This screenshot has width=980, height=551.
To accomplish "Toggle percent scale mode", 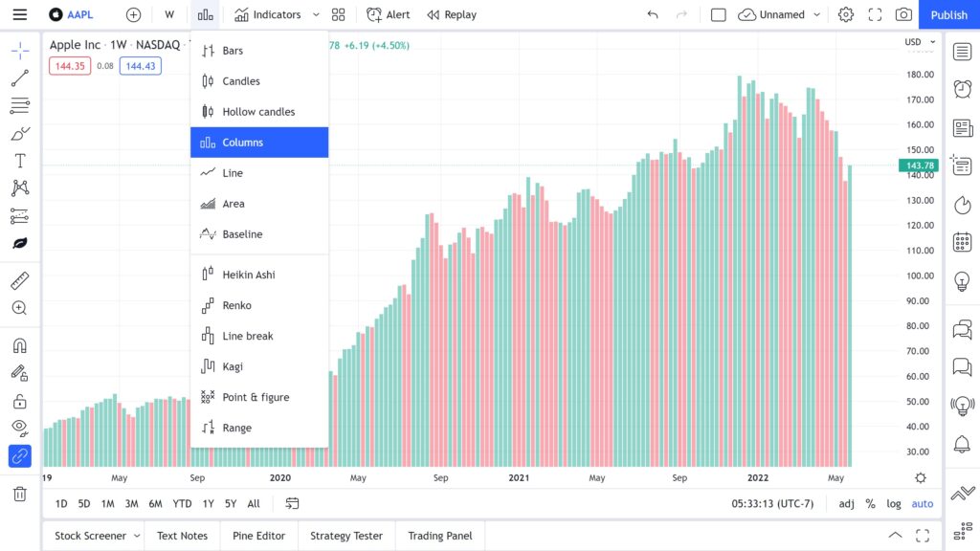I will (870, 503).
